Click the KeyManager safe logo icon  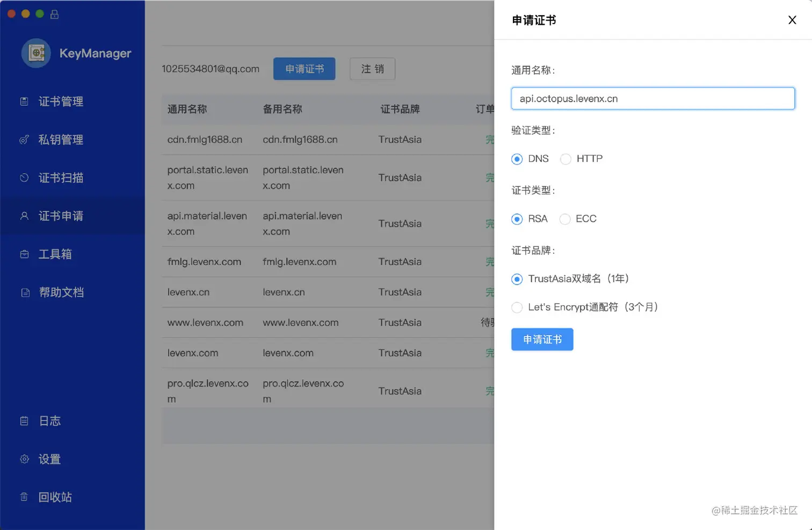[x=36, y=53]
